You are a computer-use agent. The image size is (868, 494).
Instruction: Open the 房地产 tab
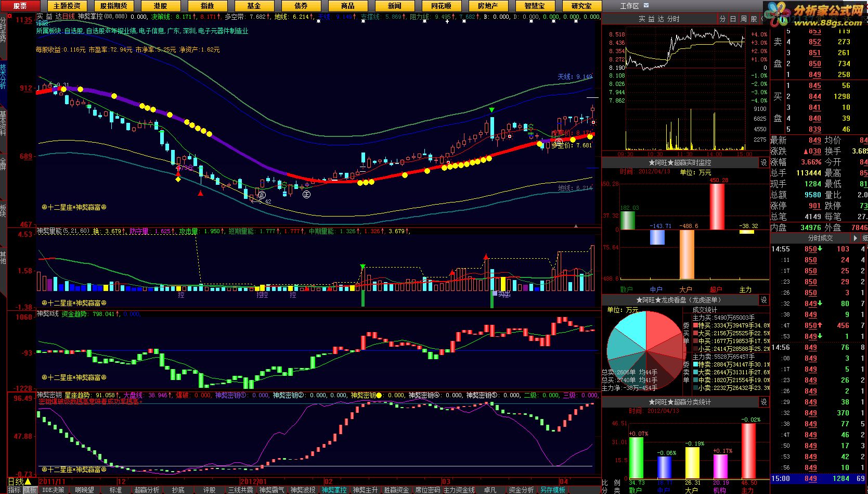488,6
